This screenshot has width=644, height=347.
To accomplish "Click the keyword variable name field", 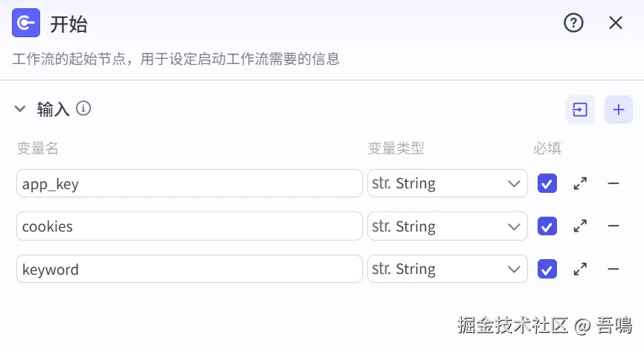I will pos(189,270).
